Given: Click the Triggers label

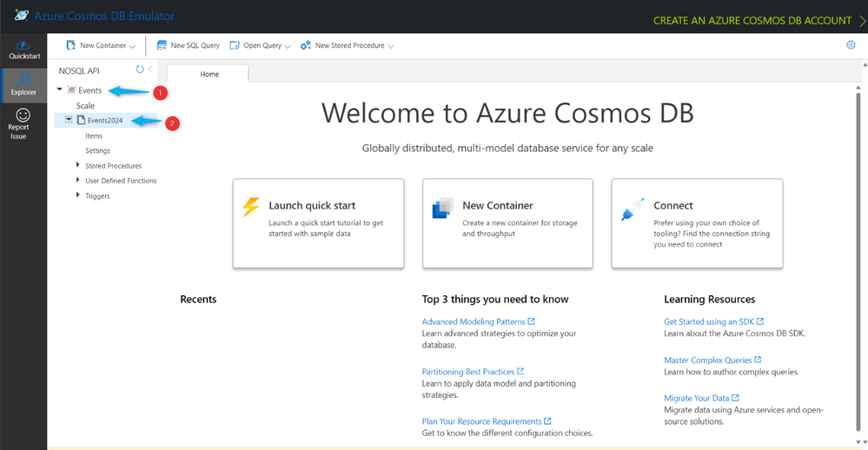Looking at the screenshot, I should click(97, 196).
